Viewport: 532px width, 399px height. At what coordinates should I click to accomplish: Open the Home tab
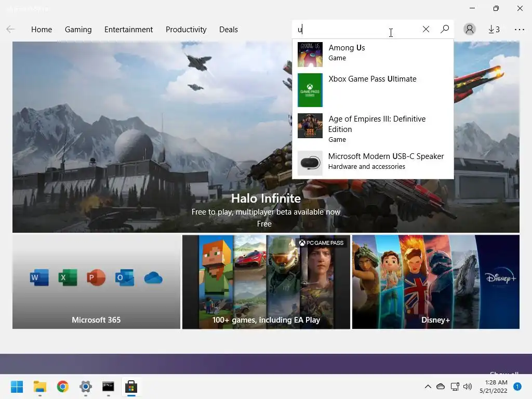[42, 30]
